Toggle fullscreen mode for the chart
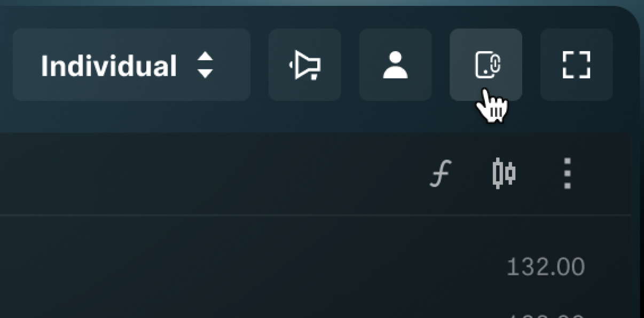The image size is (644, 318). 577,65
